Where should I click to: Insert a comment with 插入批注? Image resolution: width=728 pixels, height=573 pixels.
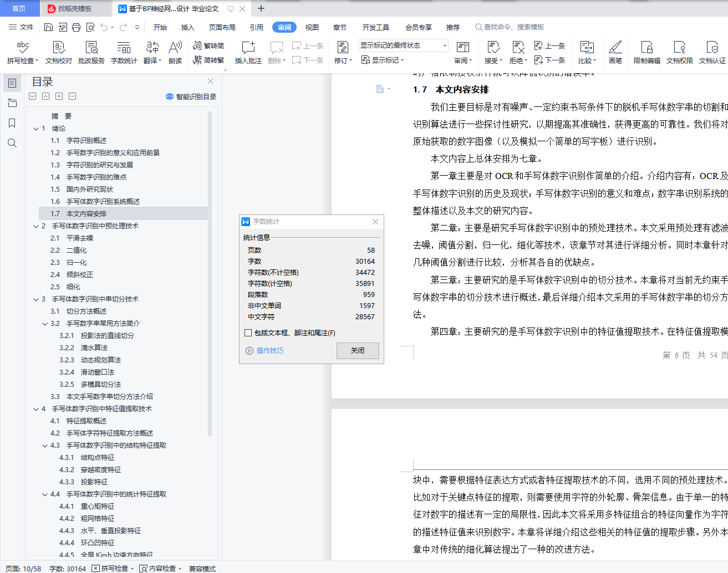[x=248, y=53]
